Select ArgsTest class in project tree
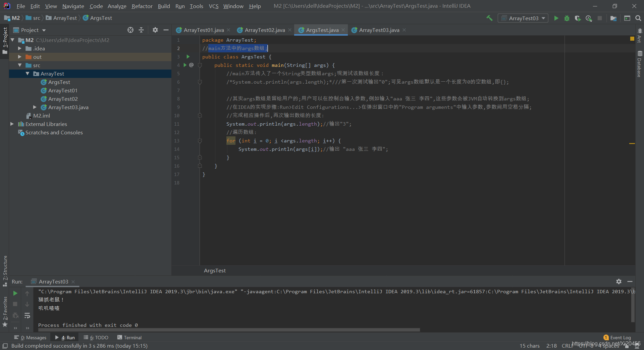Viewport: 644px width, 350px height. point(59,82)
